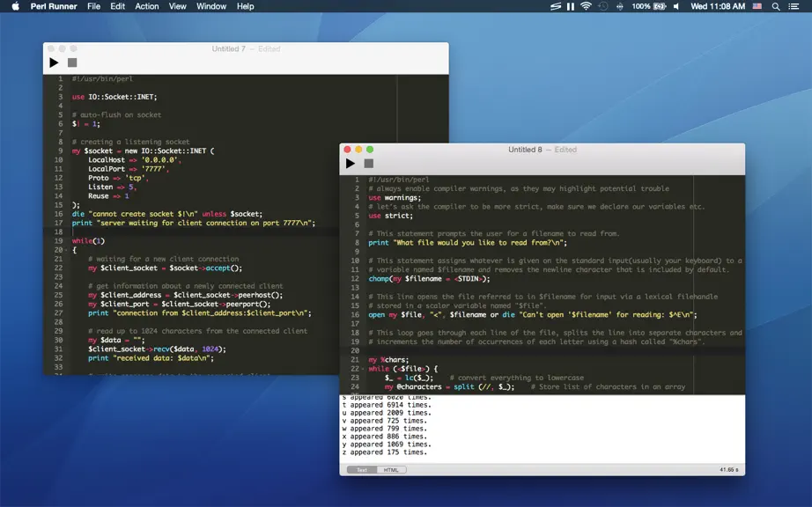Screen dimensions: 812x507
Task: Click the crosshair-circle menu bar icon
Action: pyautogui.click(x=619, y=6)
